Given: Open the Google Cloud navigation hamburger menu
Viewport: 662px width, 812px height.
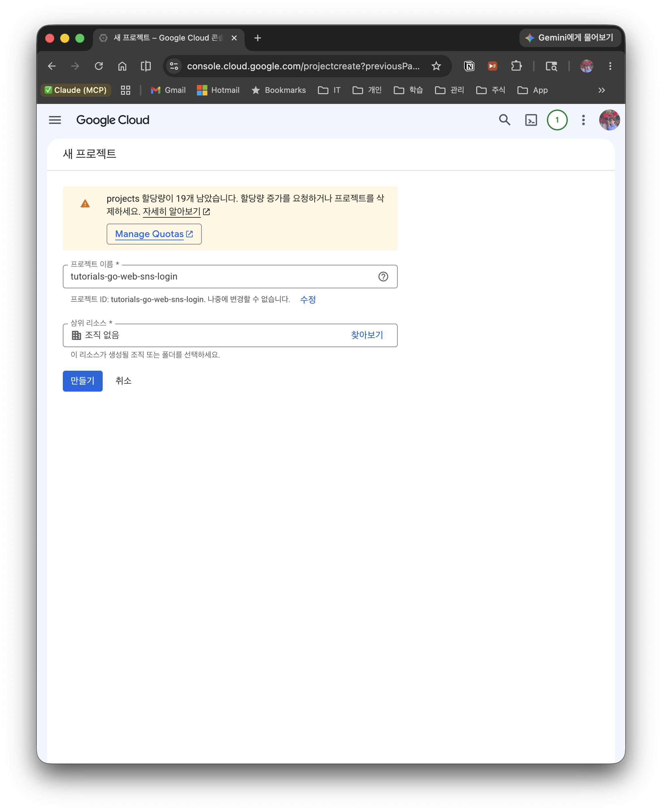Looking at the screenshot, I should point(55,120).
